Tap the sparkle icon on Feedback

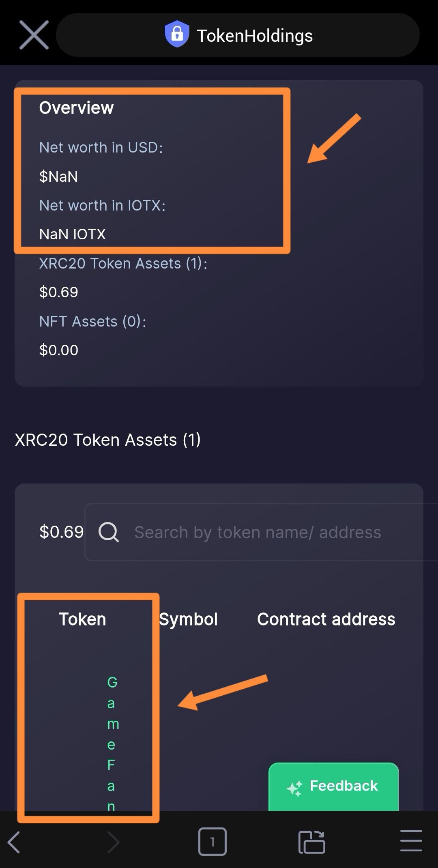[294, 788]
